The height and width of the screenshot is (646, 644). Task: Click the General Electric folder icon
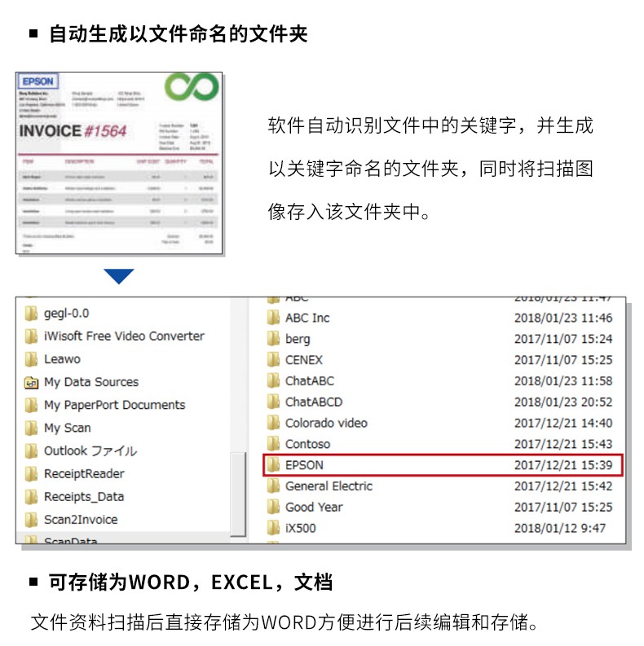(273, 486)
